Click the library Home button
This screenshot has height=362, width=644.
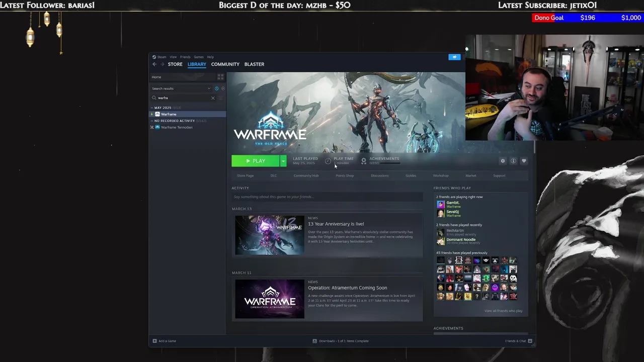(x=182, y=77)
